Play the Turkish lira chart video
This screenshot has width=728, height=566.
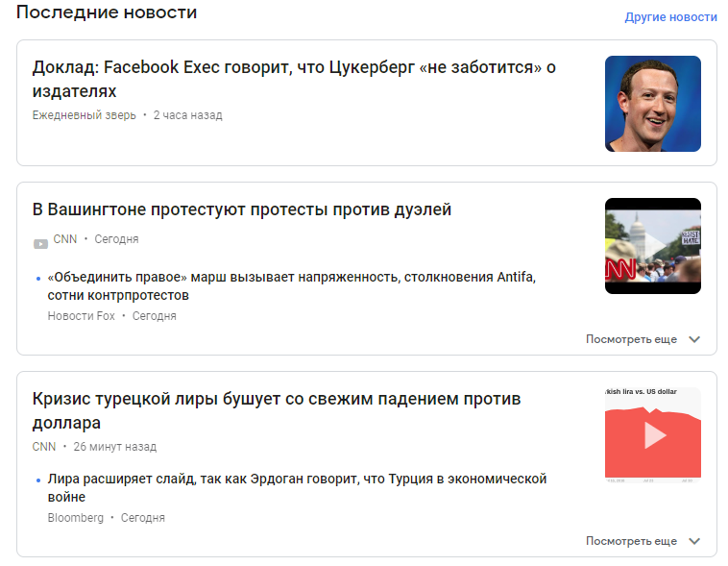point(653,435)
